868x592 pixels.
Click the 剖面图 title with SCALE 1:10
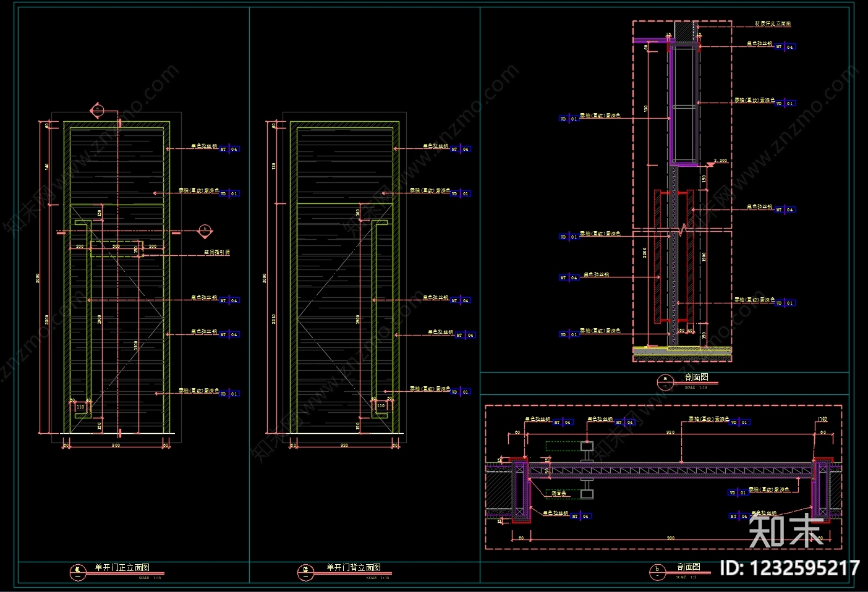697,377
